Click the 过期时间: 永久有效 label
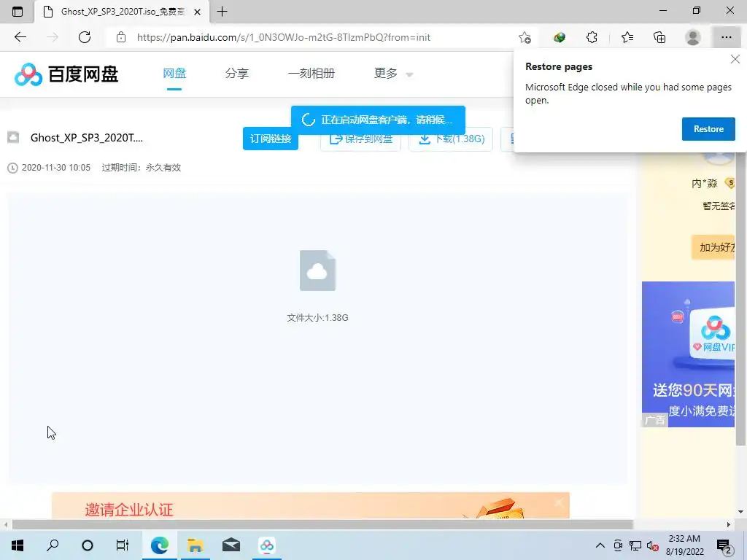Screen dimensions: 747x560 tap(142, 168)
